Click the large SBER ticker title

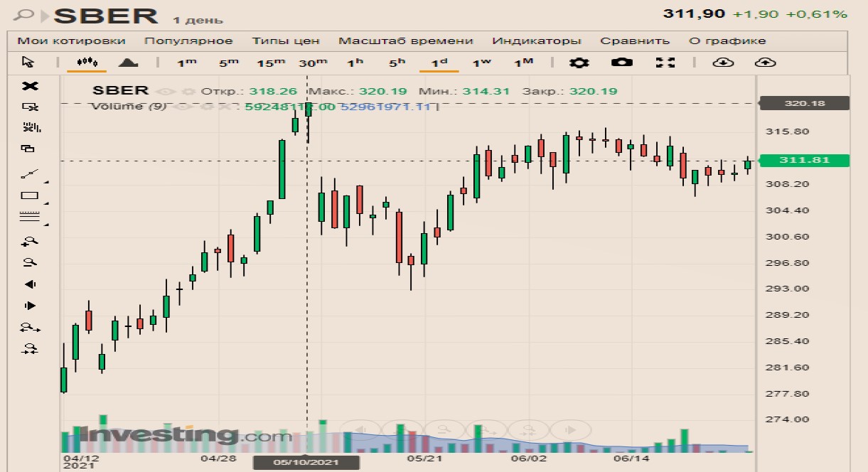(107, 15)
